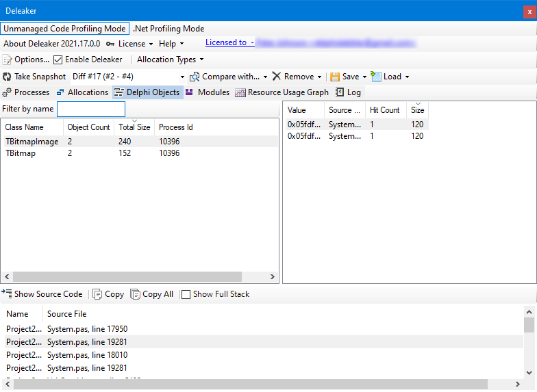This screenshot has width=537, height=392.
Task: Open the Resource Usage Graph tab
Action: coord(282,92)
